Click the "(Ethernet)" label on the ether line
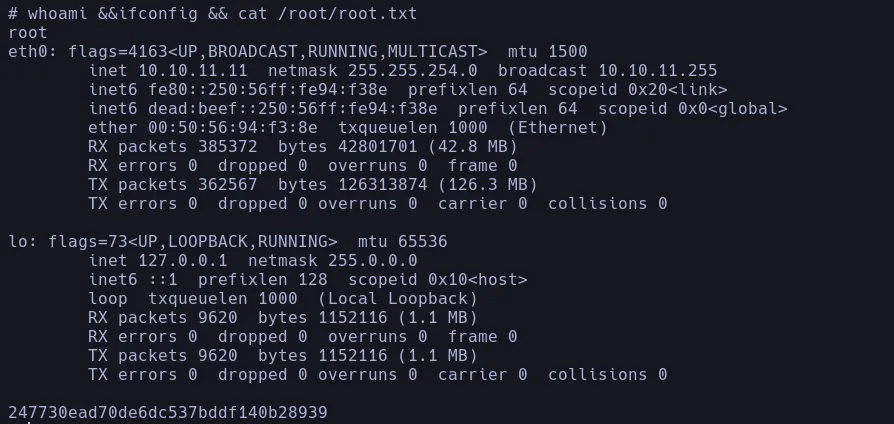This screenshot has width=894, height=424. click(558, 128)
